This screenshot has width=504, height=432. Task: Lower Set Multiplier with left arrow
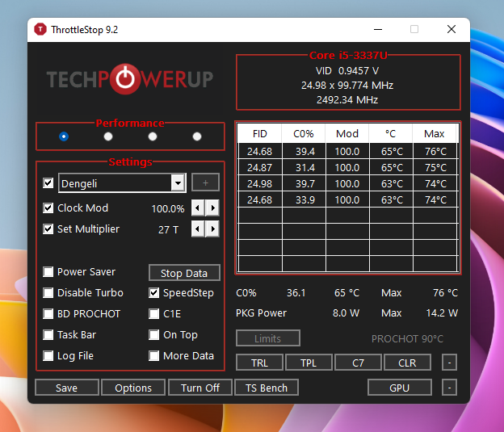click(198, 229)
